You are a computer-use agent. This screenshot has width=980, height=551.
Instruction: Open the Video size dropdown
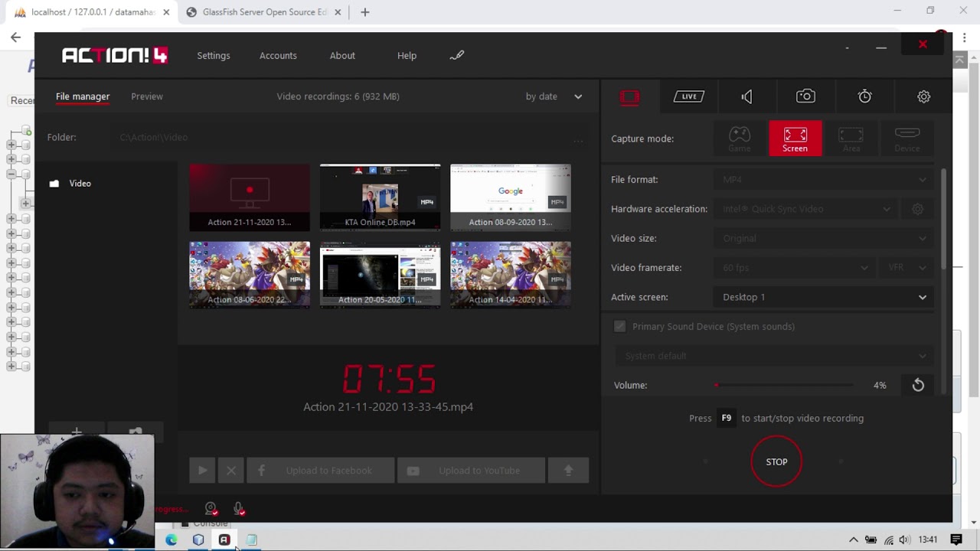point(825,238)
